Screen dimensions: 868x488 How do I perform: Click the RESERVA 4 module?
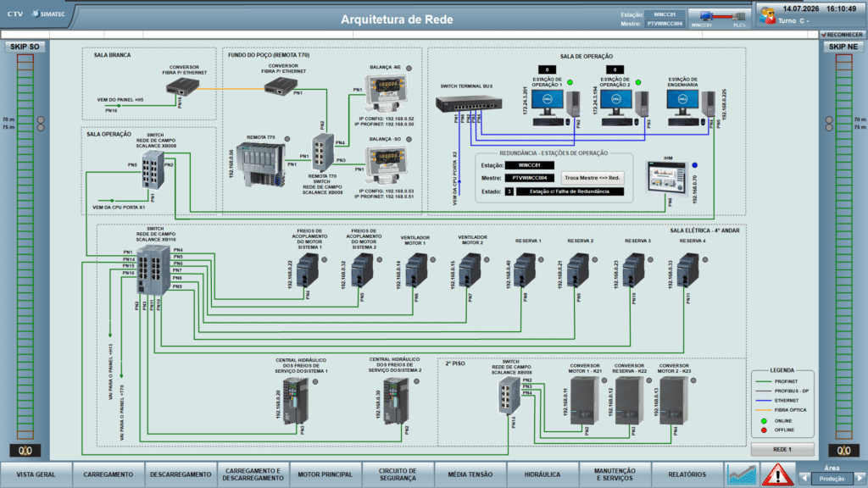(x=688, y=270)
